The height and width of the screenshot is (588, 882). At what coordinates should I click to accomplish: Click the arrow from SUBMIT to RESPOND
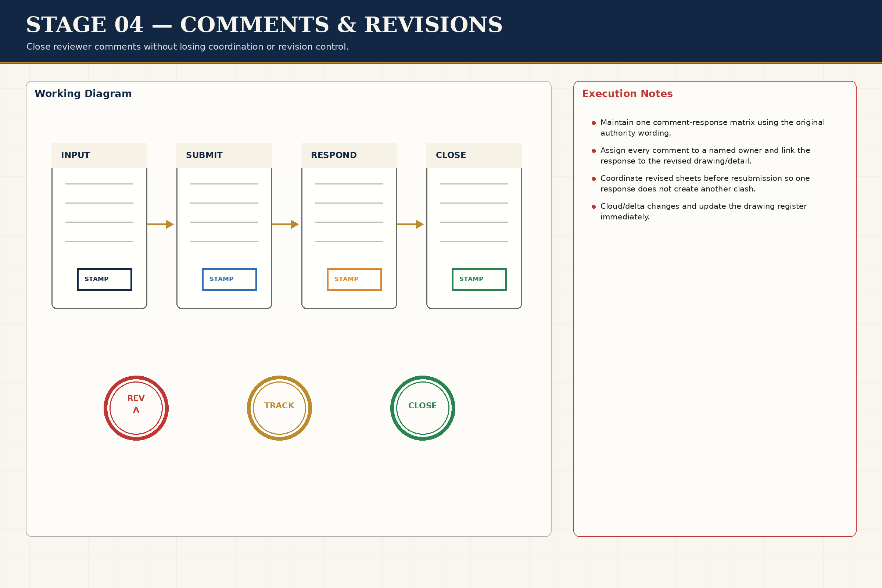point(286,224)
